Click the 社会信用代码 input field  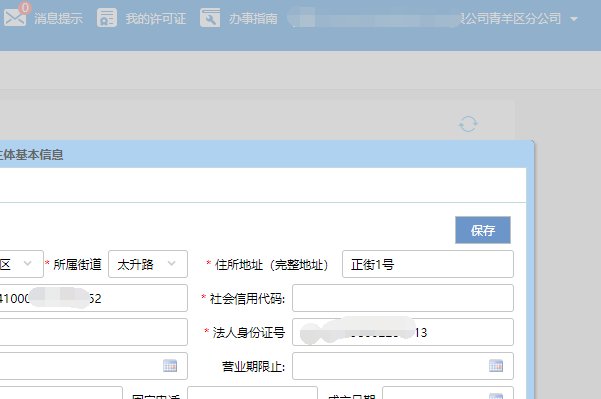click(403, 298)
